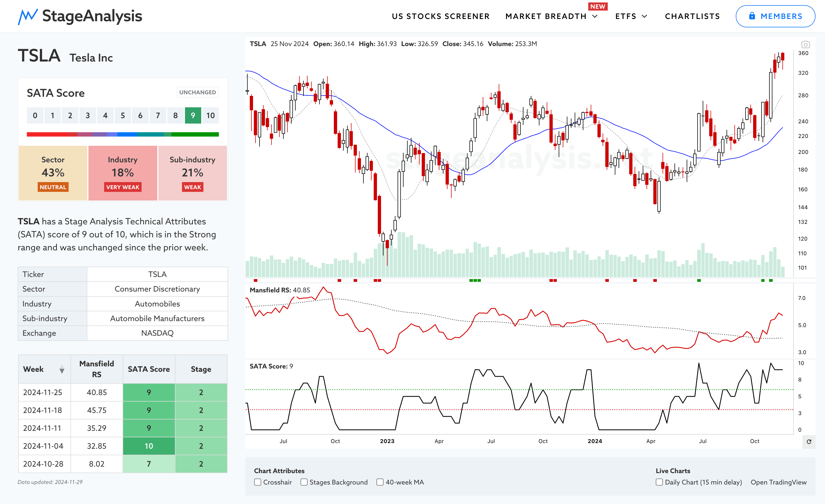Click the Unchanged badge in SATA Score
This screenshot has height=504, width=825.
197,92
